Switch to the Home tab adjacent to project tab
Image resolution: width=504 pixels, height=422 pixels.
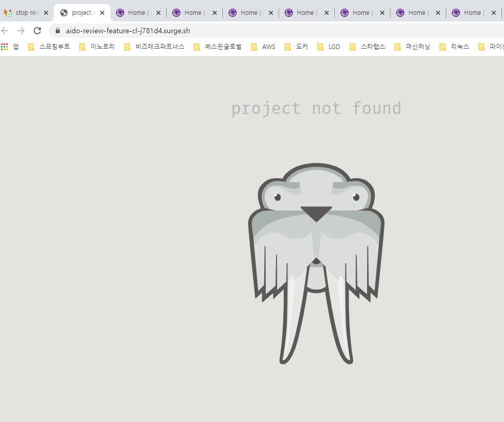(138, 13)
